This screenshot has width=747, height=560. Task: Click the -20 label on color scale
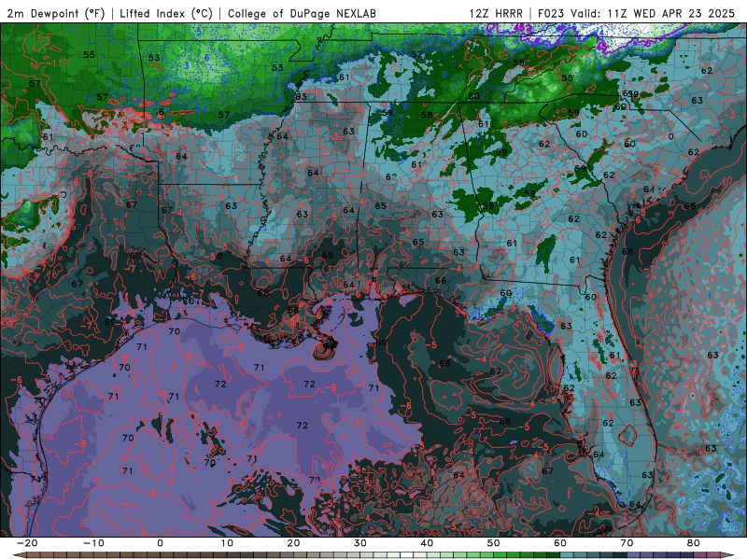pyautogui.click(x=27, y=543)
